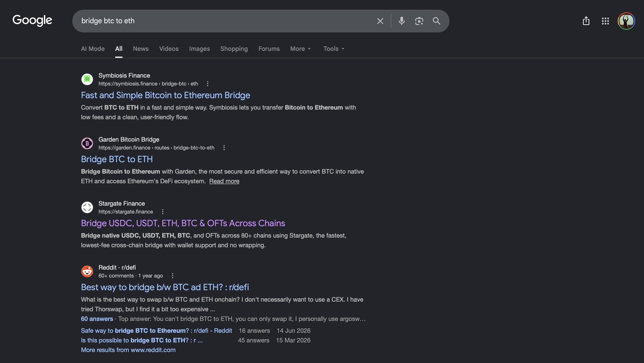The image size is (644, 363).
Task: Click the Stargate Finance site name
Action: 122,204
